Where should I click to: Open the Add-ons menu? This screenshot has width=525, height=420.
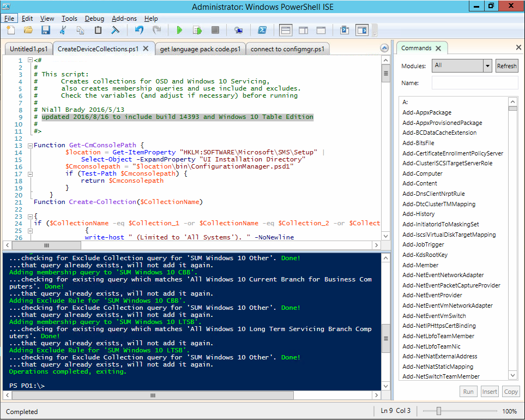[x=124, y=19]
